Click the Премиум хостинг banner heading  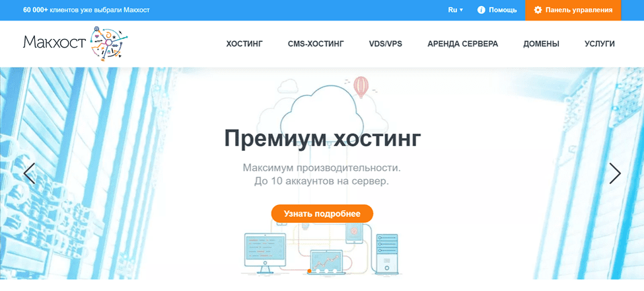(x=322, y=139)
